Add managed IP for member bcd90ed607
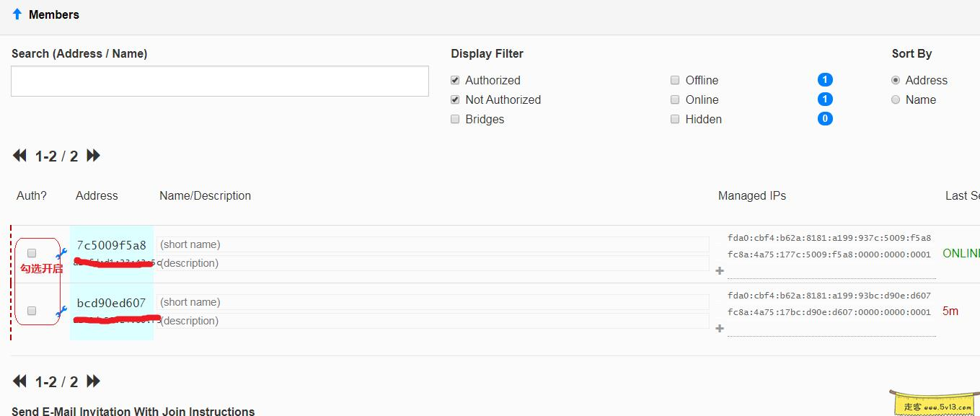 [719, 329]
